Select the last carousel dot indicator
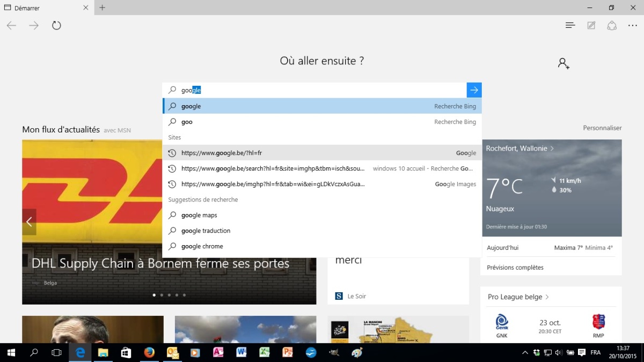644x362 pixels. [184, 295]
